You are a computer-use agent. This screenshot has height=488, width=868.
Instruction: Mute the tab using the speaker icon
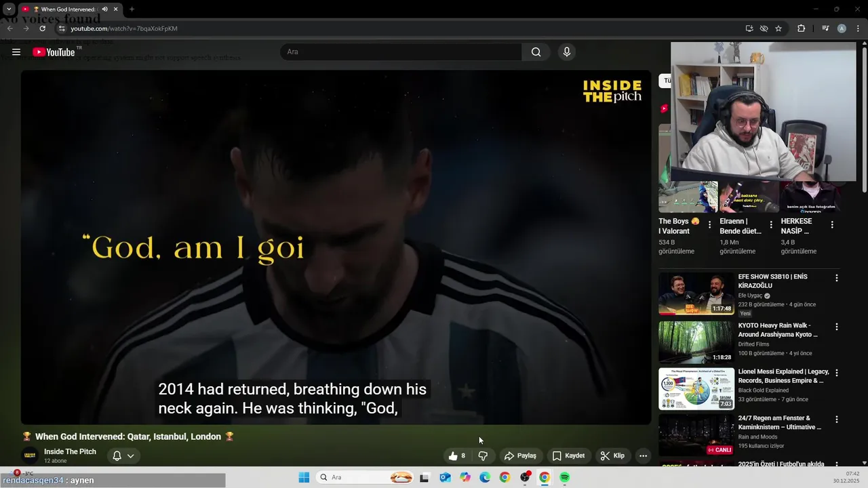pyautogui.click(x=104, y=9)
